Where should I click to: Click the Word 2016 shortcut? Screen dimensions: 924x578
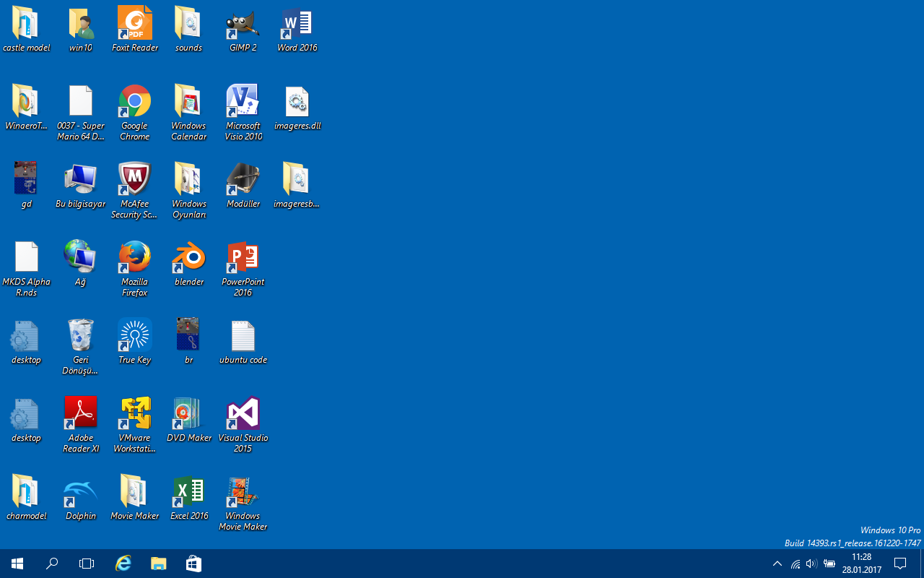click(x=297, y=26)
